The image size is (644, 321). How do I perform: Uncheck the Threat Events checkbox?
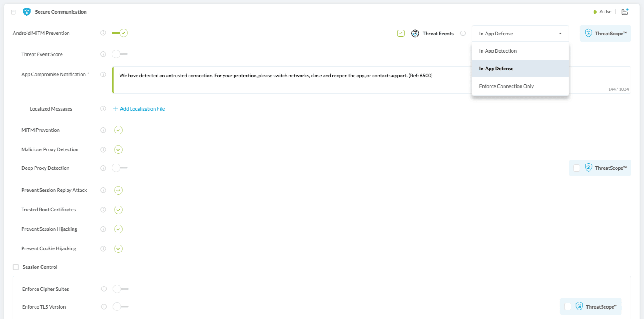coord(401,33)
